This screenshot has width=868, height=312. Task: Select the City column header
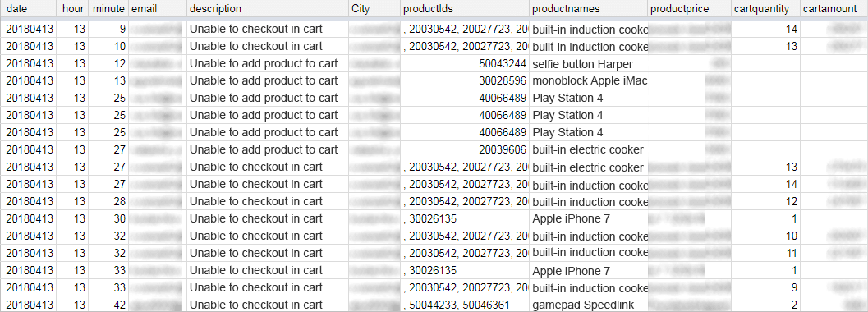coord(374,9)
